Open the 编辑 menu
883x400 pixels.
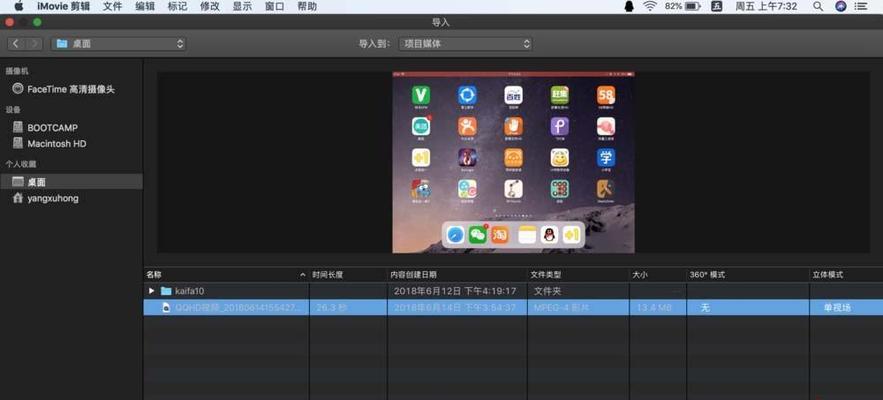[145, 7]
